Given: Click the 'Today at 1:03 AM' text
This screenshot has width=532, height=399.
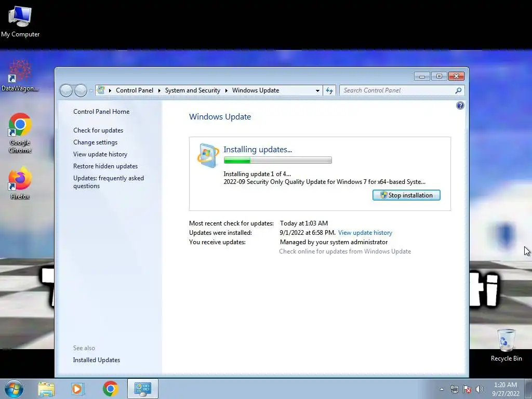Looking at the screenshot, I should (304, 223).
